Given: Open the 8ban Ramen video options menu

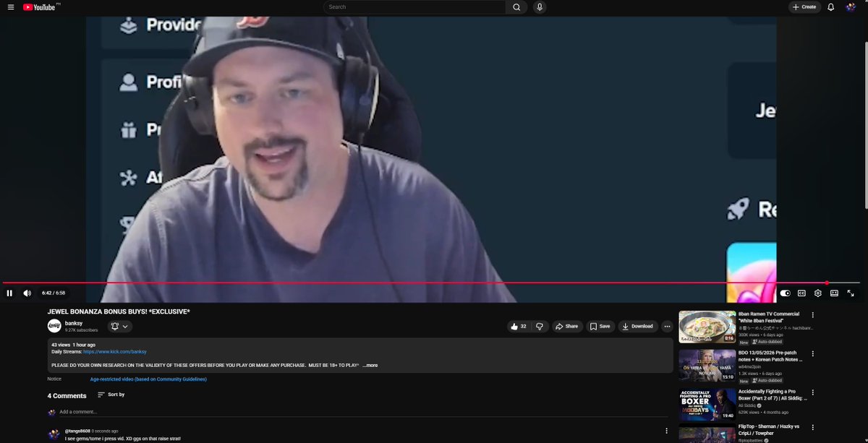Looking at the screenshot, I should tap(813, 315).
